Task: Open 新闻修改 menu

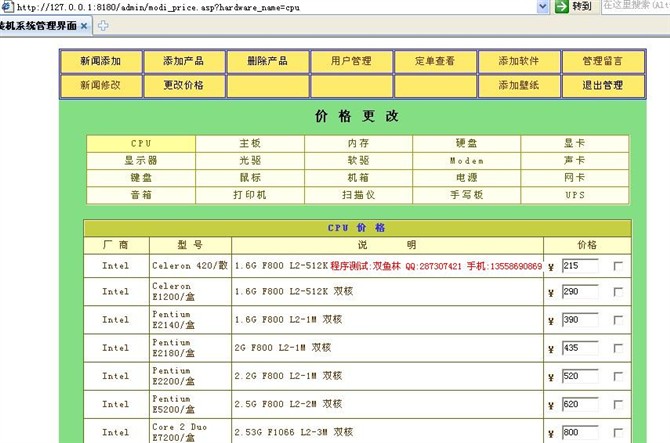Action: [x=101, y=85]
